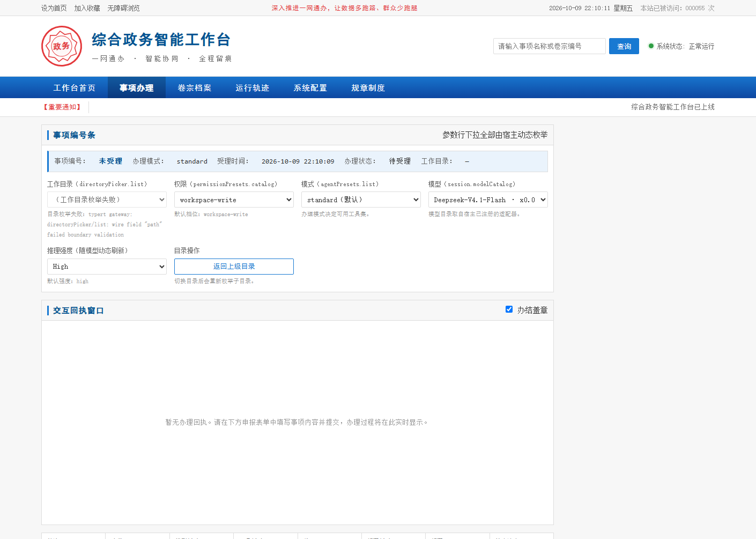Click the 综合政务智能工作台 site title
Viewport: 756px width, 539px height.
[x=161, y=40]
